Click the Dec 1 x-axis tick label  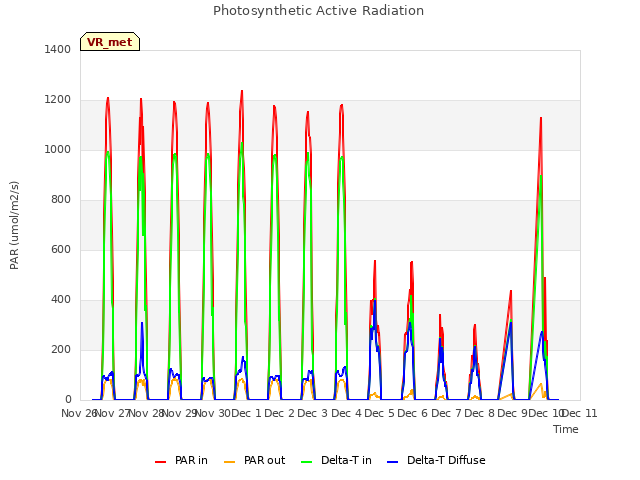246,413
